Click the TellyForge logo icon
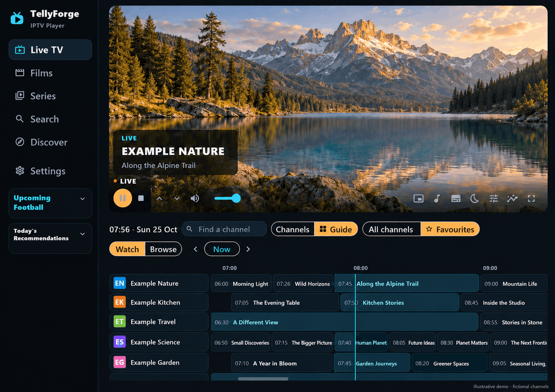The width and height of the screenshot is (555, 392). tap(17, 18)
